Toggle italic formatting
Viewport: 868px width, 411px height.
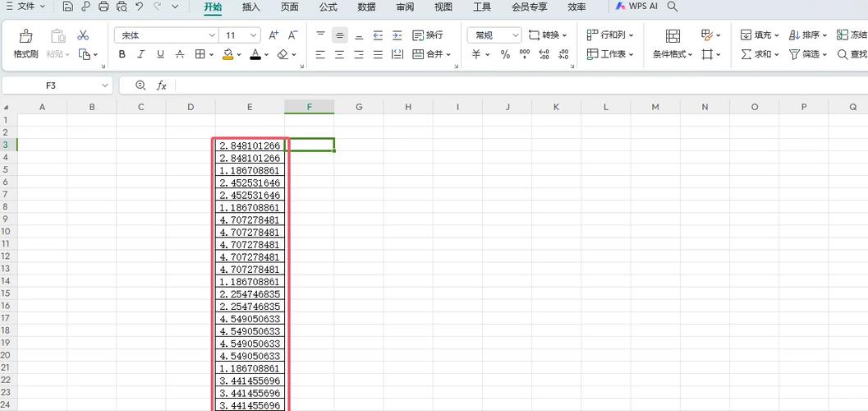point(141,54)
